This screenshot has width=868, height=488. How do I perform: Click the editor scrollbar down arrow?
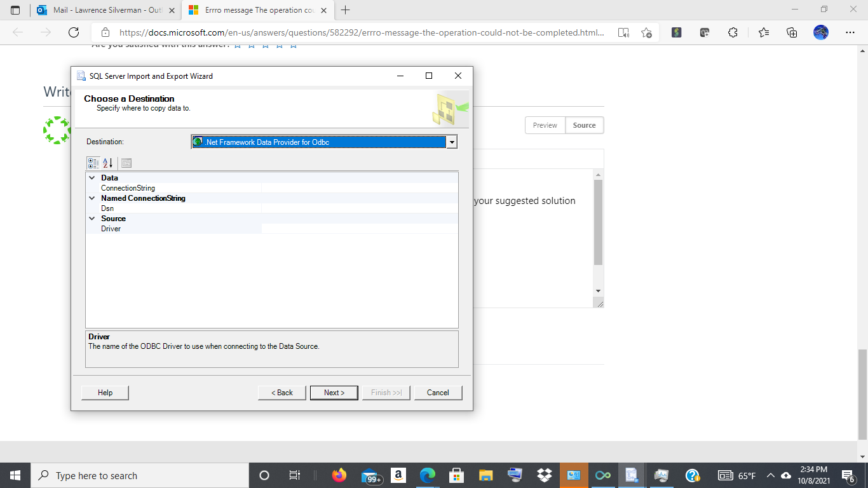[x=598, y=291]
